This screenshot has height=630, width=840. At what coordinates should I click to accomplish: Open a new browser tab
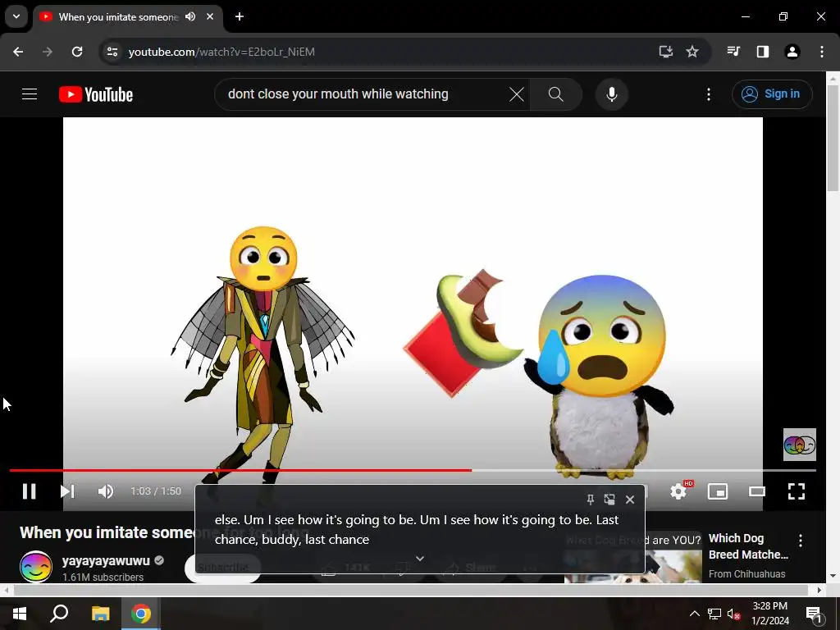pos(240,16)
